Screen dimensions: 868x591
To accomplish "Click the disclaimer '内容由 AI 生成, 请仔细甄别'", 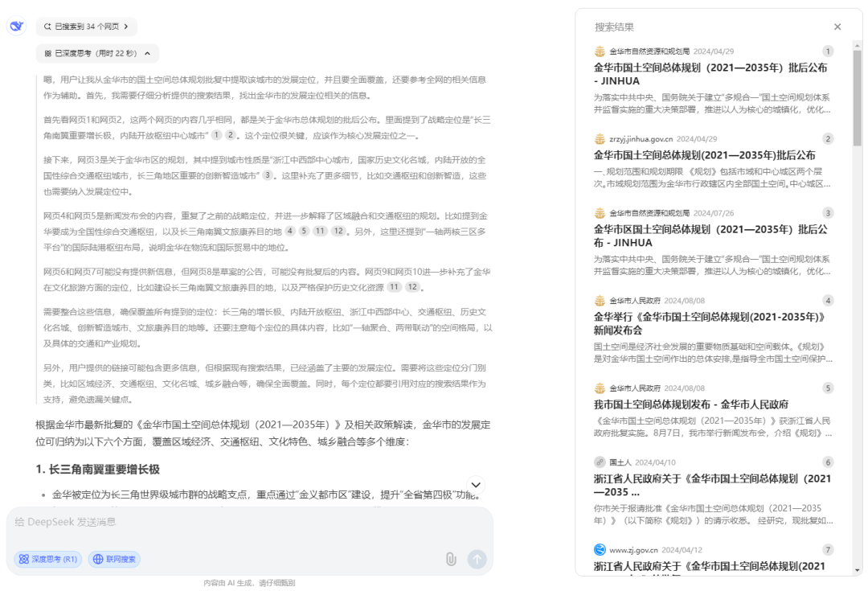I will click(249, 583).
